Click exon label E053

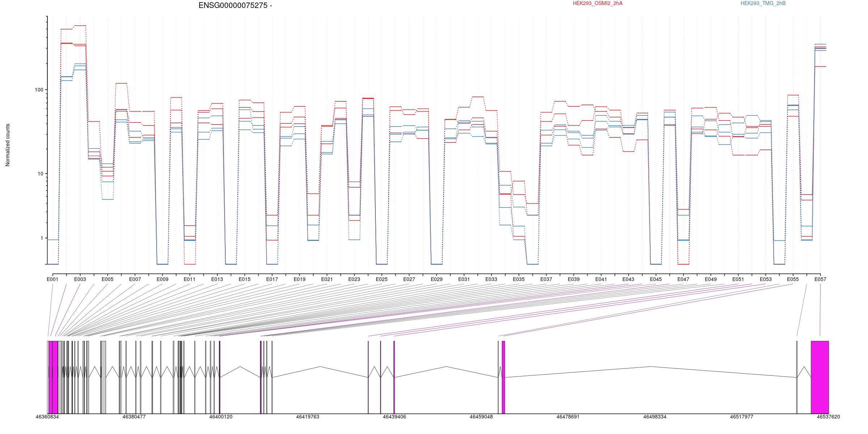[766, 279]
